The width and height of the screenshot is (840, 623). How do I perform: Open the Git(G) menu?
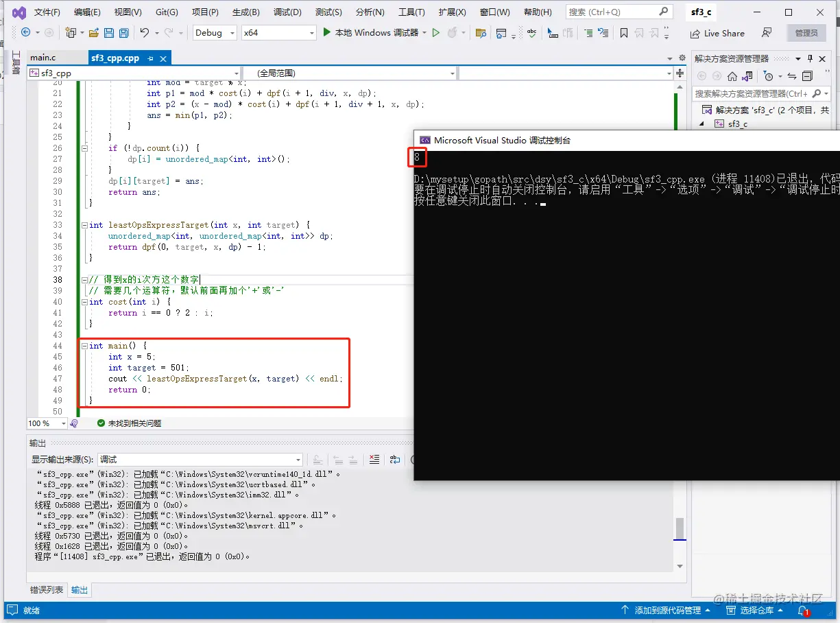tap(167, 12)
